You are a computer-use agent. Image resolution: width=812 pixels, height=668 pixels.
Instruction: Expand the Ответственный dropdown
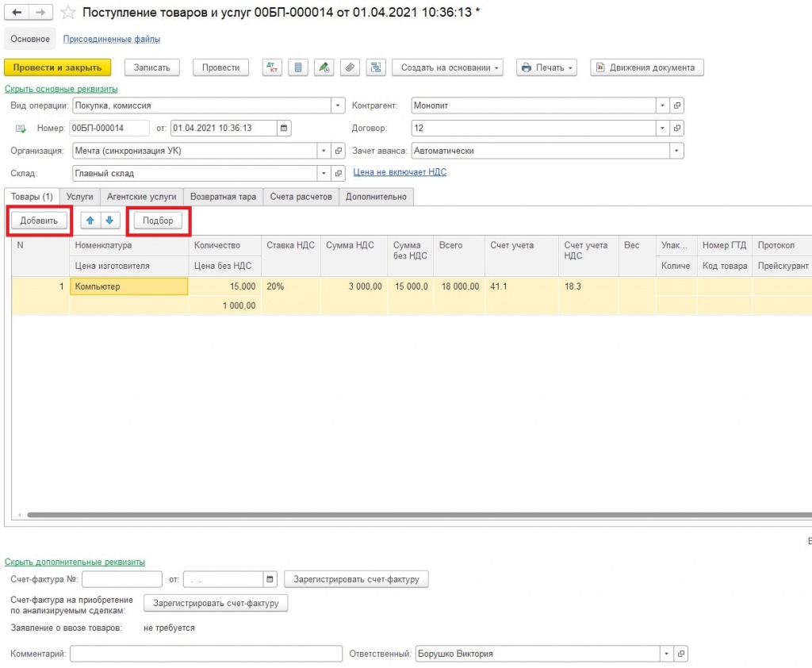pos(666,654)
